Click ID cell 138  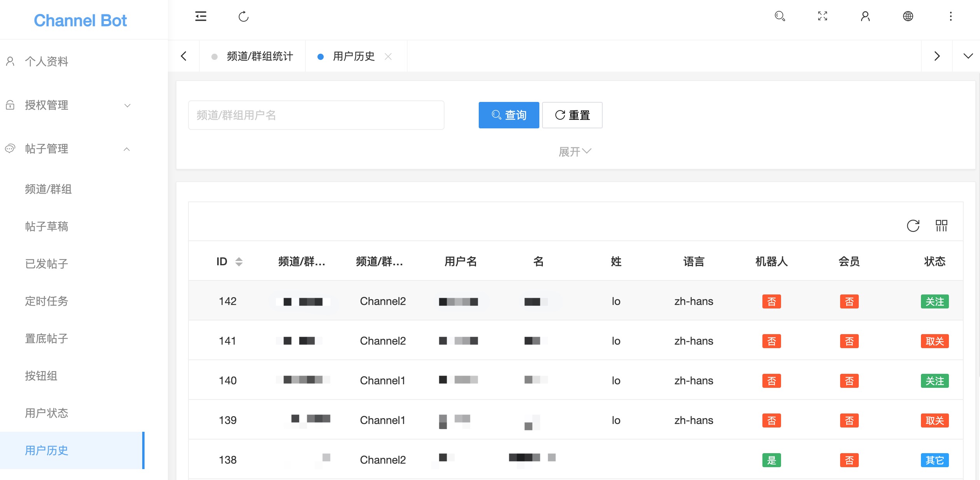(x=227, y=460)
